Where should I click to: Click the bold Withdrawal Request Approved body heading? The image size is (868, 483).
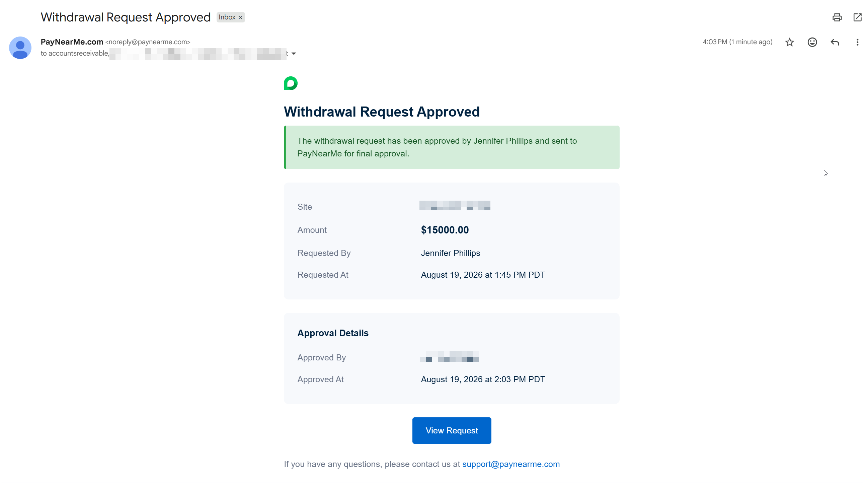382,112
